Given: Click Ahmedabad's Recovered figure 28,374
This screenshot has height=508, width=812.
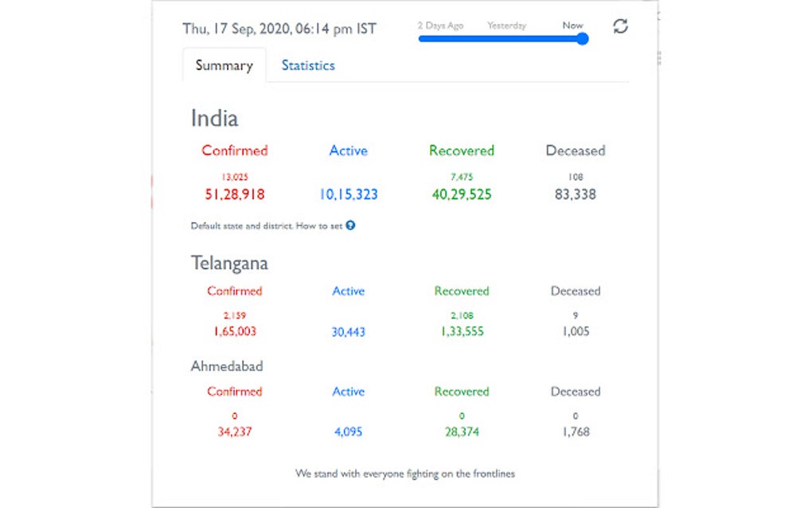Looking at the screenshot, I should (x=460, y=431).
